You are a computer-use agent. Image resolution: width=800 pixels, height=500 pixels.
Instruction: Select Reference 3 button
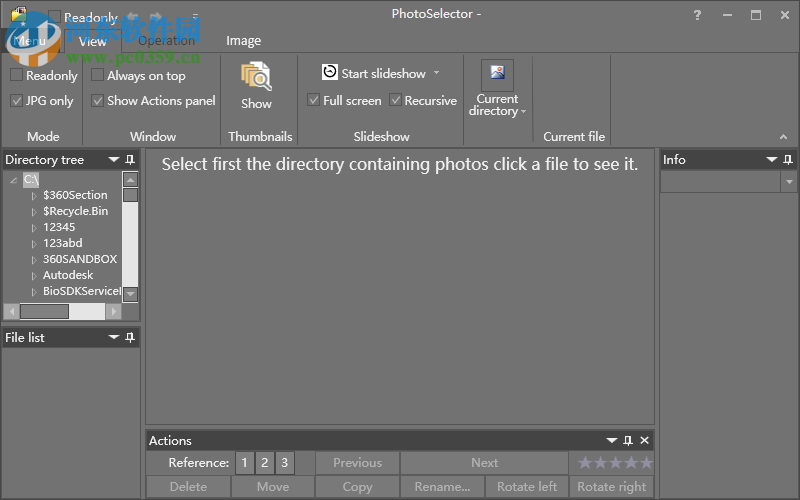point(285,463)
